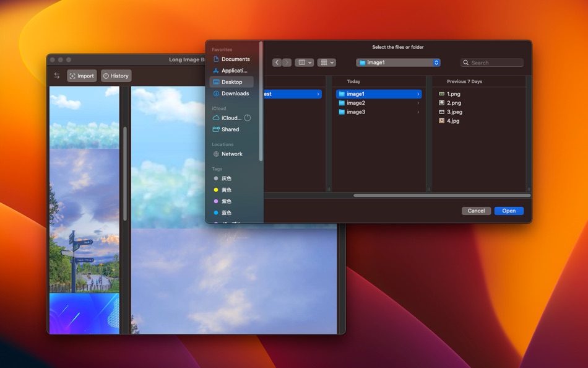Click the Open button
Viewport: 588px width, 368px height.
[x=508, y=211]
